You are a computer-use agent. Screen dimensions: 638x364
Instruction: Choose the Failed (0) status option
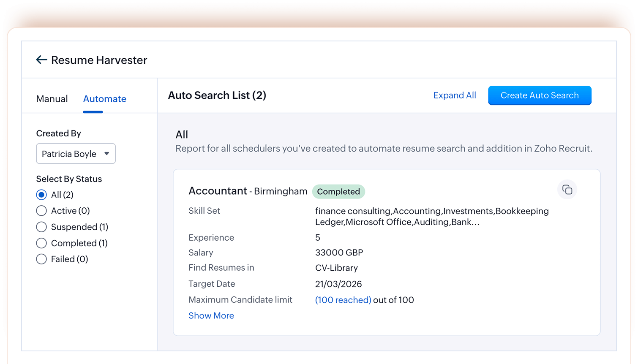pyautogui.click(x=41, y=259)
